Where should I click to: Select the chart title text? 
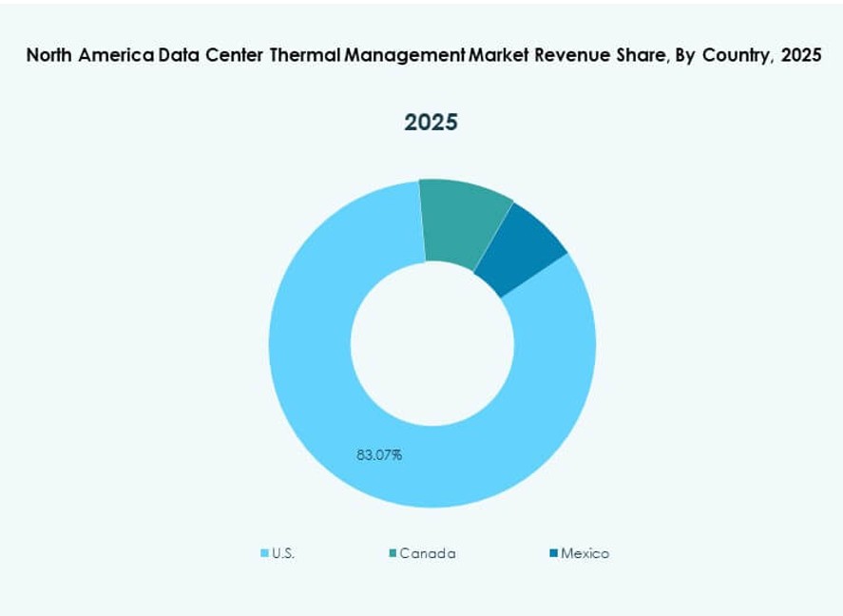click(422, 54)
